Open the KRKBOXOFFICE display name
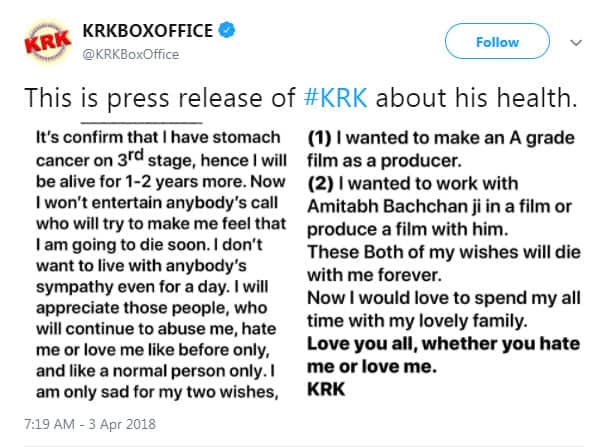615x447 pixels. coord(147,31)
